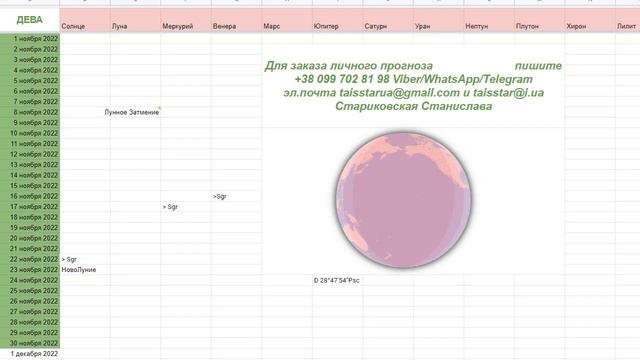Image resolution: width=640 pixels, height=360 pixels.
Task: Click the Плутон column header
Action: (540, 20)
